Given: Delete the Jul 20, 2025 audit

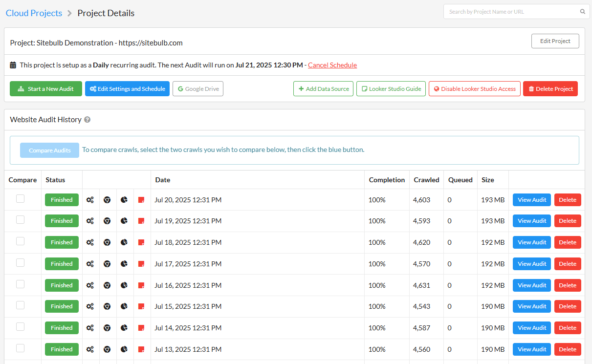Looking at the screenshot, I should tap(568, 200).
